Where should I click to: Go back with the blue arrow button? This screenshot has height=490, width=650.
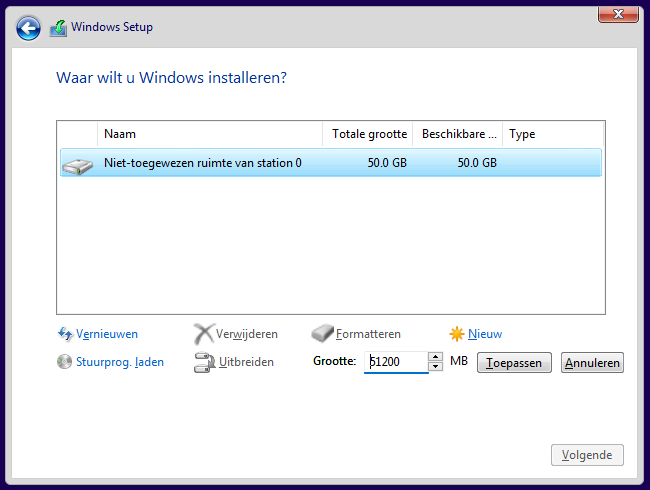click(x=28, y=28)
